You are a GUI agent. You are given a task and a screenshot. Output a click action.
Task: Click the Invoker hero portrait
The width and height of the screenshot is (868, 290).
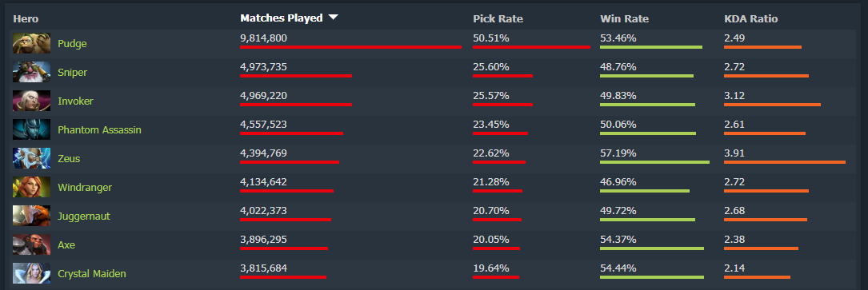pyautogui.click(x=31, y=101)
